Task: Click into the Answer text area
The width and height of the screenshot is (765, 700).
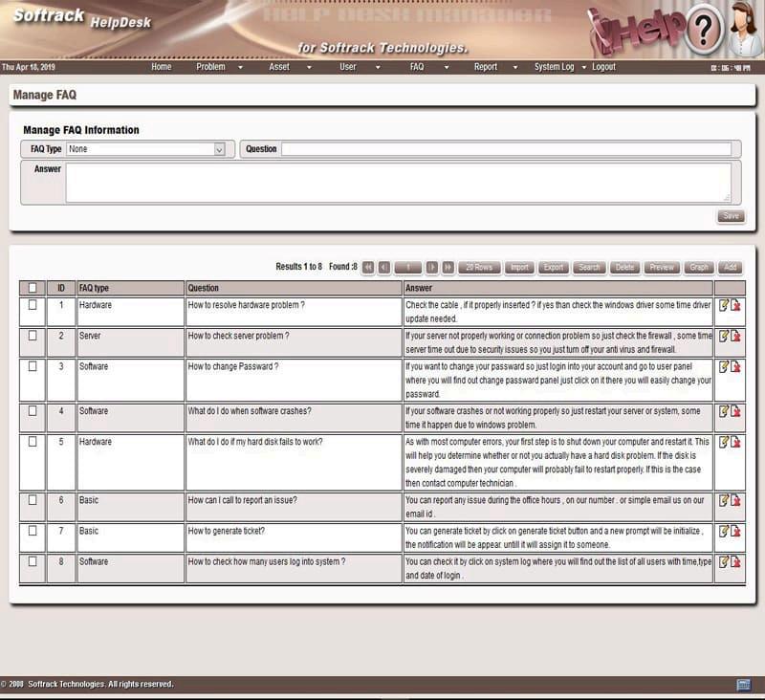Action: pyautogui.click(x=398, y=183)
